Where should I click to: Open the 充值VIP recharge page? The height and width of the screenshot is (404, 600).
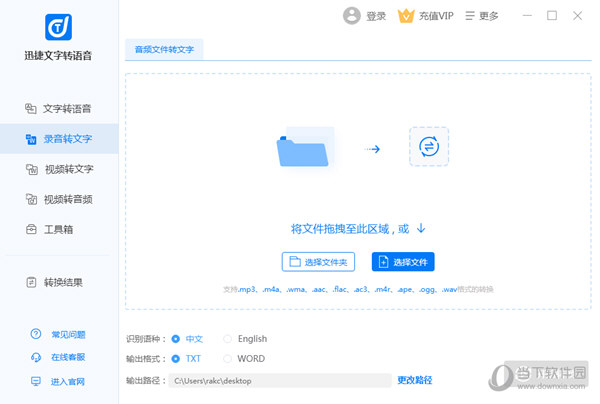pyautogui.click(x=436, y=16)
